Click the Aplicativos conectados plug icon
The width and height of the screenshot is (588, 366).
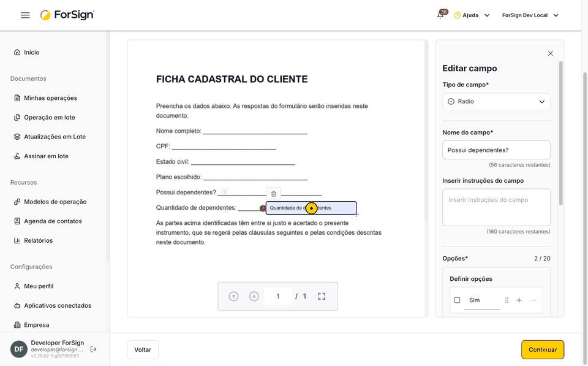click(x=17, y=305)
